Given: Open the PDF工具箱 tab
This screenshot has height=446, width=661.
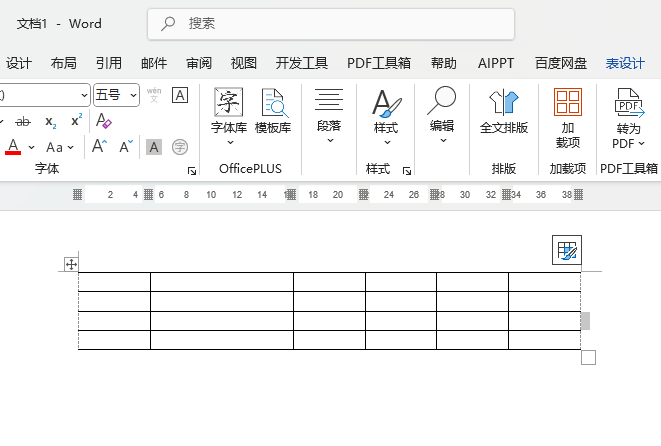Looking at the screenshot, I should point(379,63).
